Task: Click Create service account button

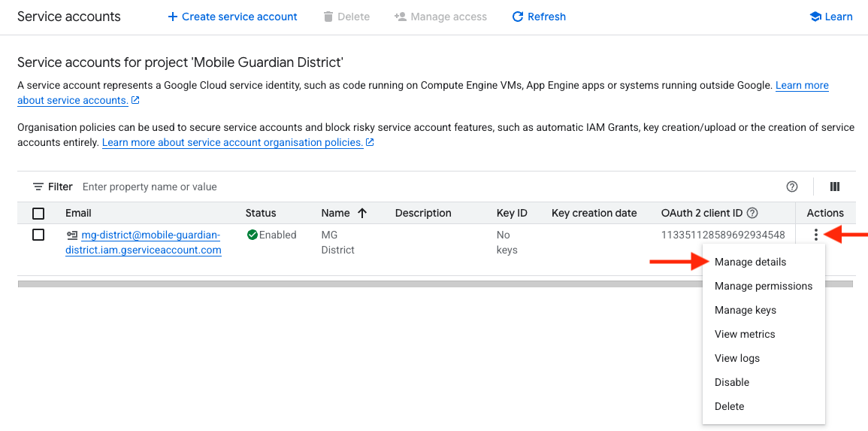Action: coord(232,17)
